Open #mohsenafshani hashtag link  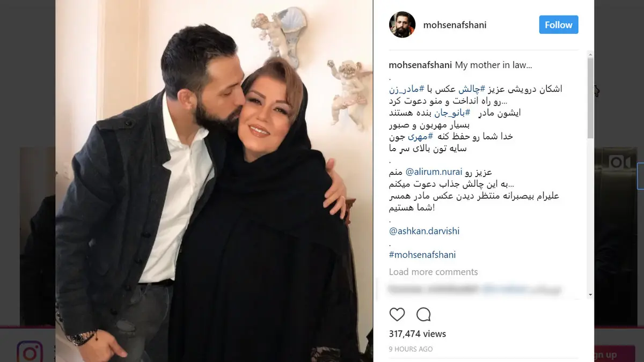pos(422,255)
